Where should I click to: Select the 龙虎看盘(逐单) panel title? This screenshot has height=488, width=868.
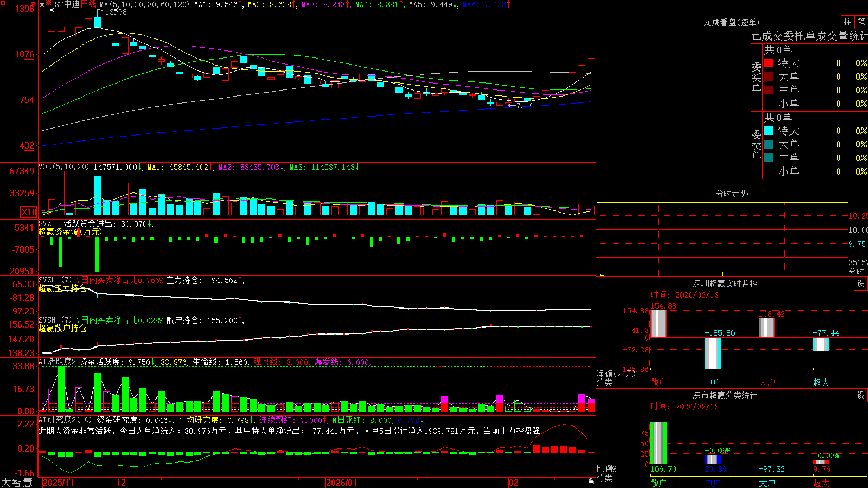pyautogui.click(x=731, y=22)
